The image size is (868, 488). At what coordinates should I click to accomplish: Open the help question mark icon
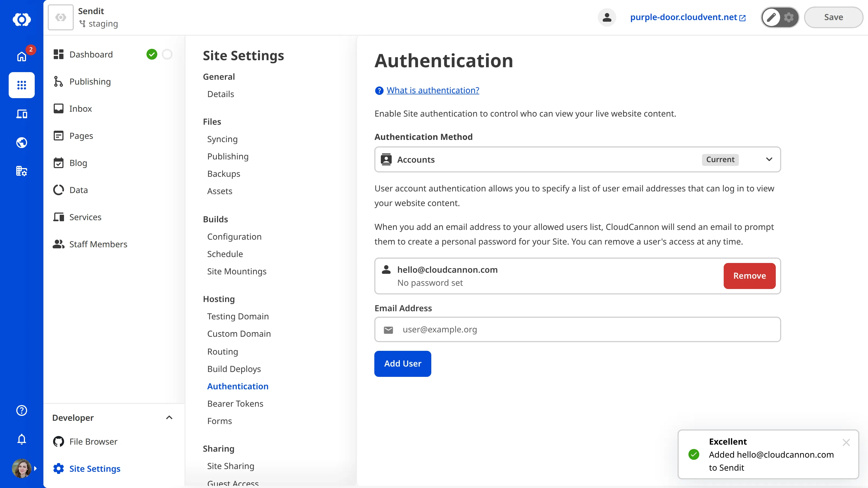(x=22, y=410)
